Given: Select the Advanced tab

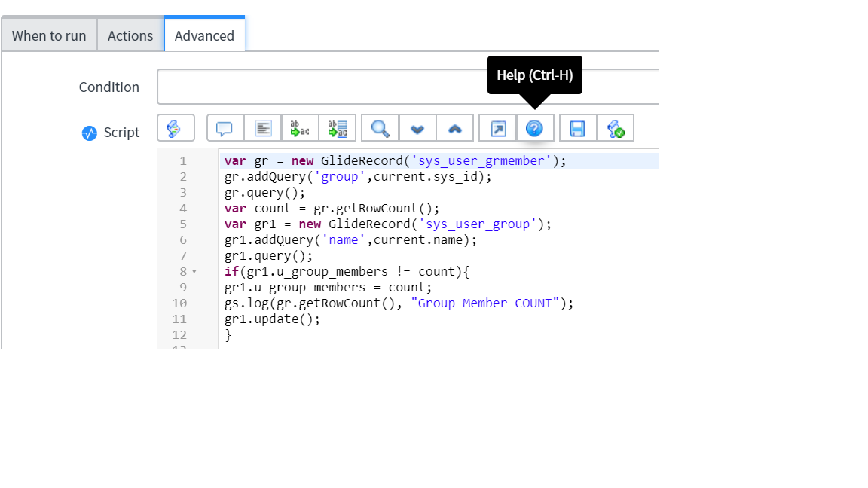Looking at the screenshot, I should click(x=204, y=35).
